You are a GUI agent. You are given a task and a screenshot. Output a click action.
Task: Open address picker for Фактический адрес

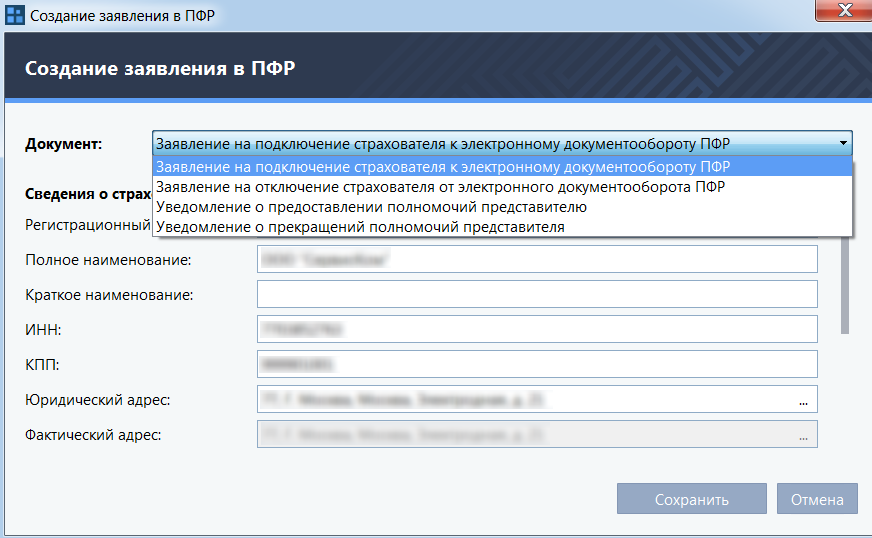(x=803, y=436)
